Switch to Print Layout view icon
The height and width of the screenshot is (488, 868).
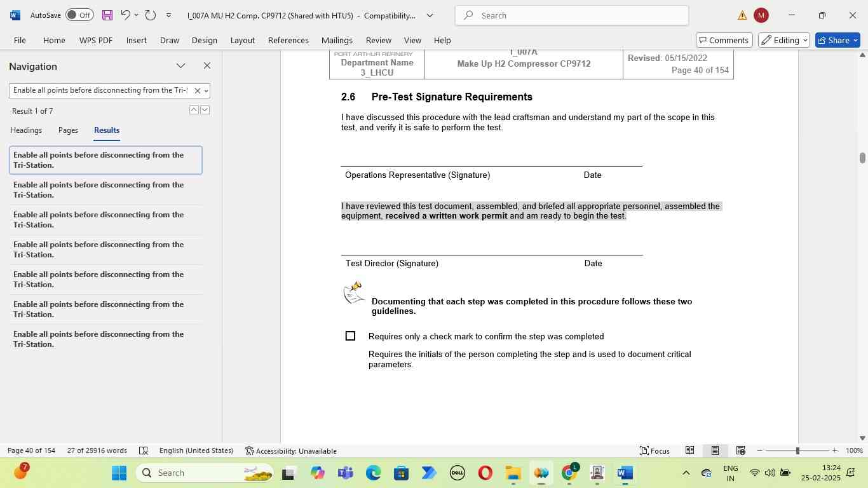[715, 451]
